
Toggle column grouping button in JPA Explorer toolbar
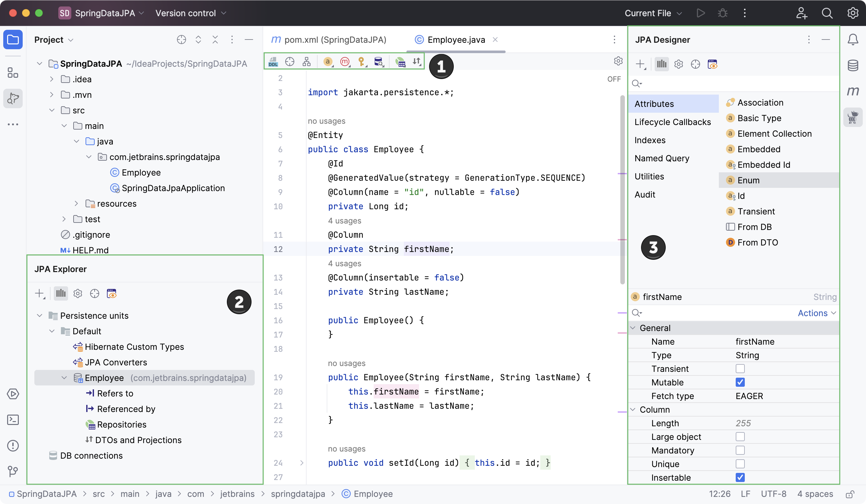tap(61, 294)
